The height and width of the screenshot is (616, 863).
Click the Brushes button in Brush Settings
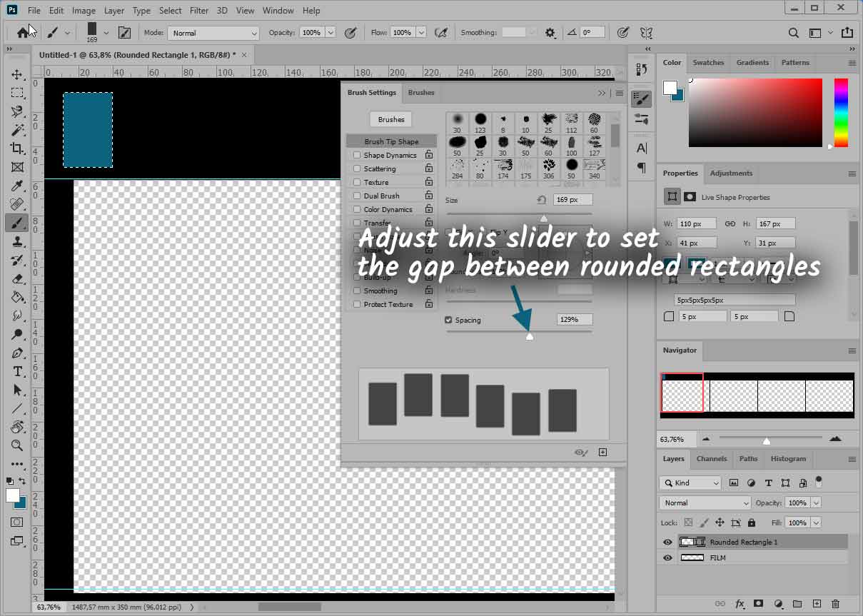tap(391, 119)
